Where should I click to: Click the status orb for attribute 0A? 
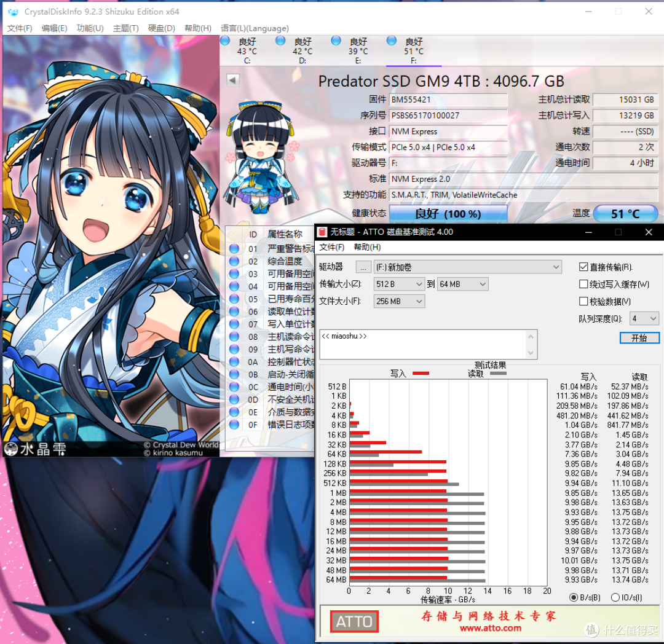[234, 362]
